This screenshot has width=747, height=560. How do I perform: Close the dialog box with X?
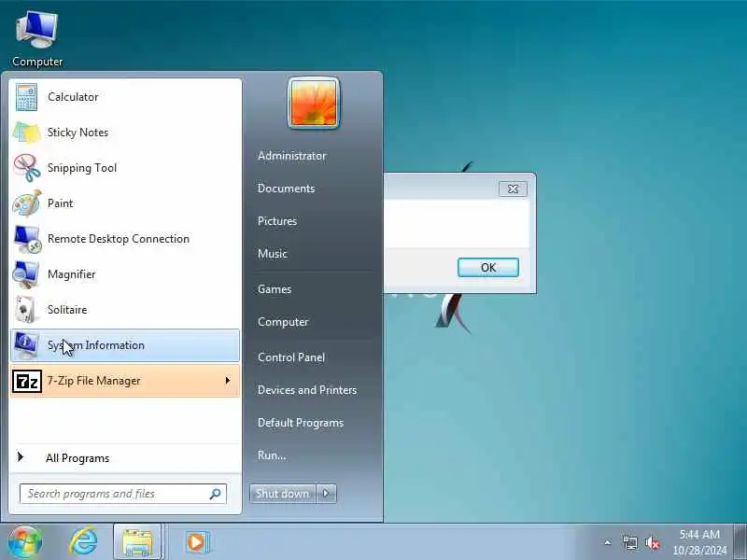(x=513, y=189)
